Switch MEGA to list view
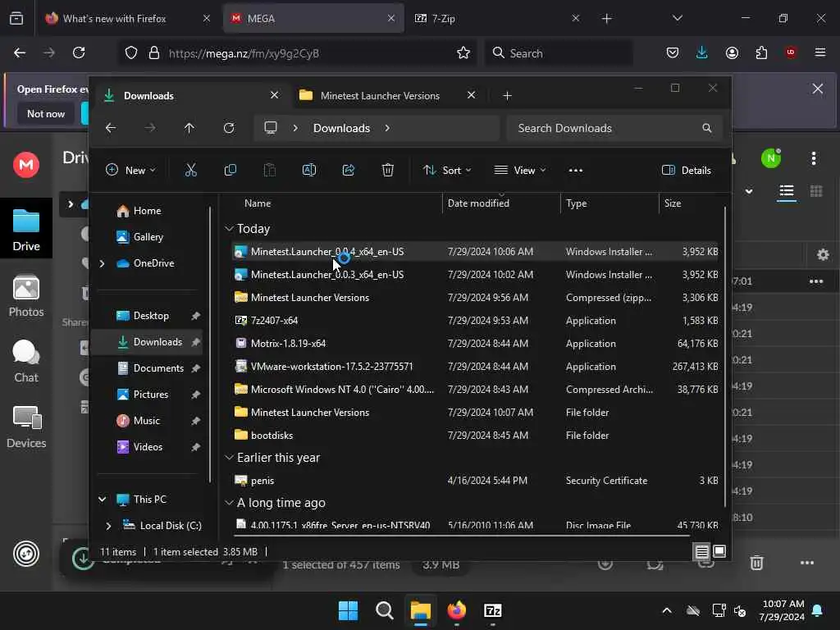 point(787,191)
